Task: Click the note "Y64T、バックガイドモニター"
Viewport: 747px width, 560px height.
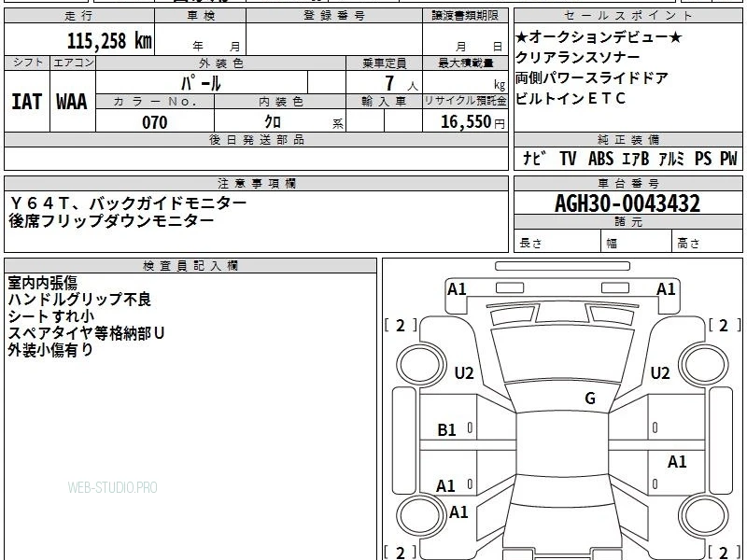Action: coord(128,203)
